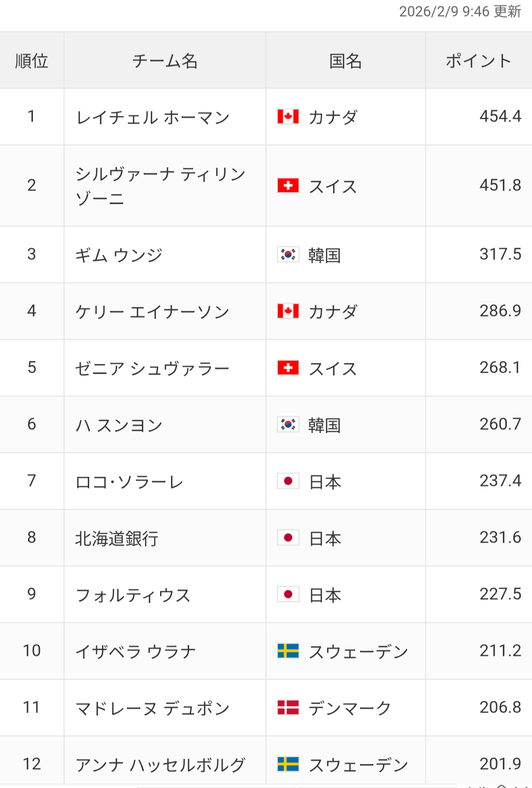Viewport: 532px width, 788px height.
Task: Click the Sweden flag in イザベラ ウラナ row
Action: click(x=288, y=651)
